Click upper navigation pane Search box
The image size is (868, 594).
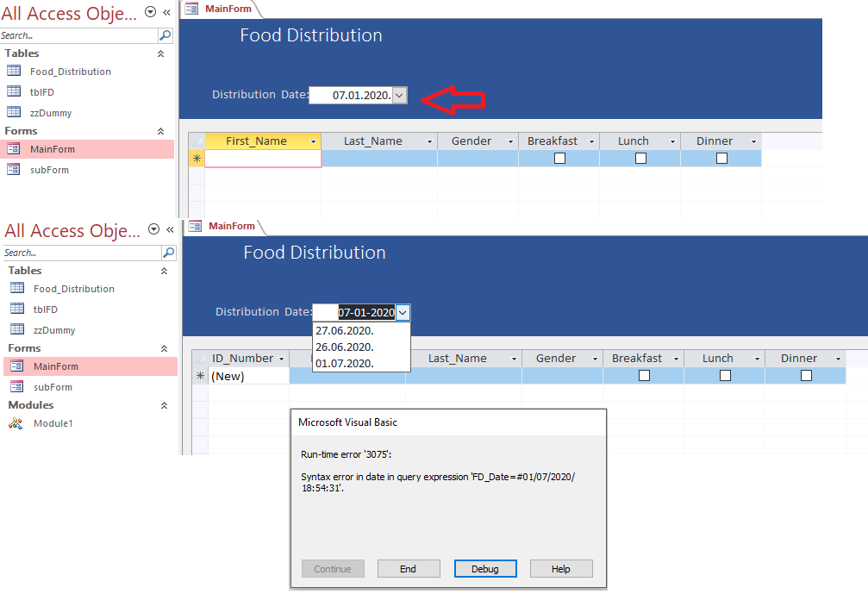click(x=79, y=35)
